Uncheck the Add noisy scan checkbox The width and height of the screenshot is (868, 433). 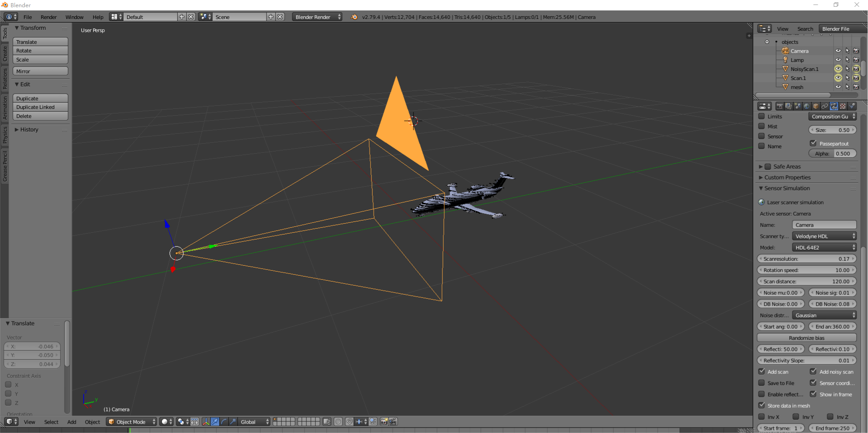(x=813, y=372)
